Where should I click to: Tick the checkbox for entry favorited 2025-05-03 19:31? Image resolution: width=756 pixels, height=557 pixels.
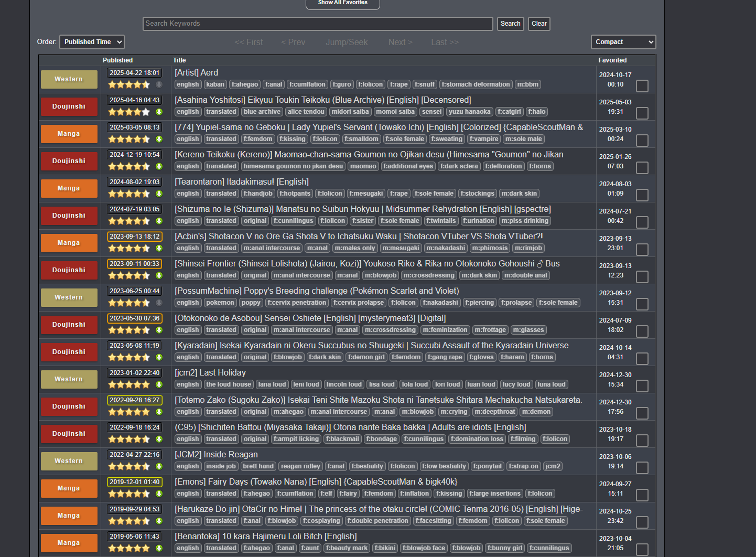[642, 113]
